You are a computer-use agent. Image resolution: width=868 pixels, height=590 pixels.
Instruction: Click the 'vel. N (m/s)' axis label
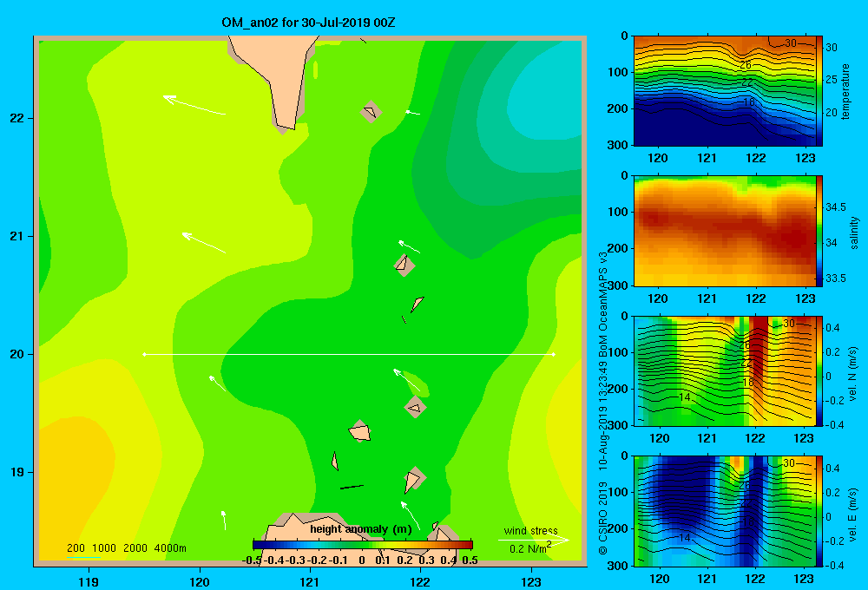(x=853, y=374)
